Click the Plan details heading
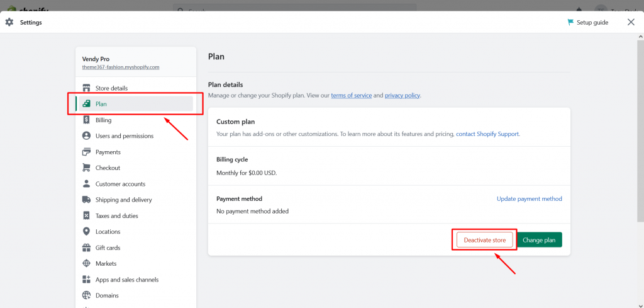Image resolution: width=644 pixels, height=308 pixels. coord(226,84)
